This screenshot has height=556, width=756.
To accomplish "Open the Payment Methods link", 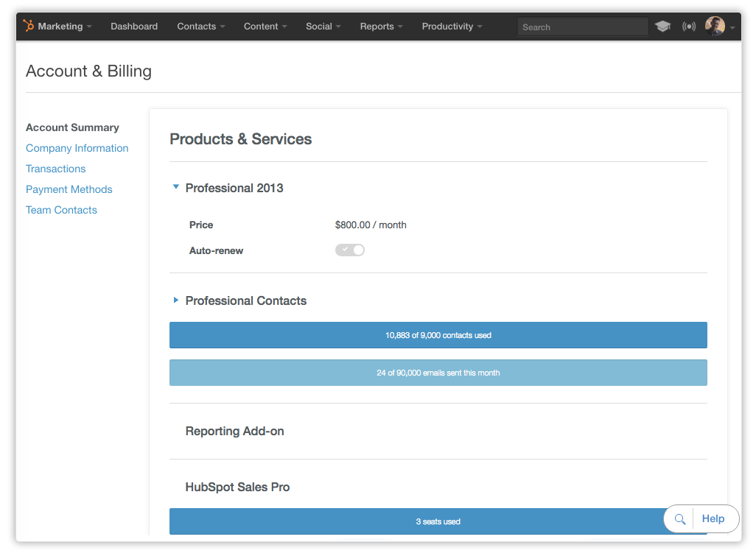I will 69,190.
